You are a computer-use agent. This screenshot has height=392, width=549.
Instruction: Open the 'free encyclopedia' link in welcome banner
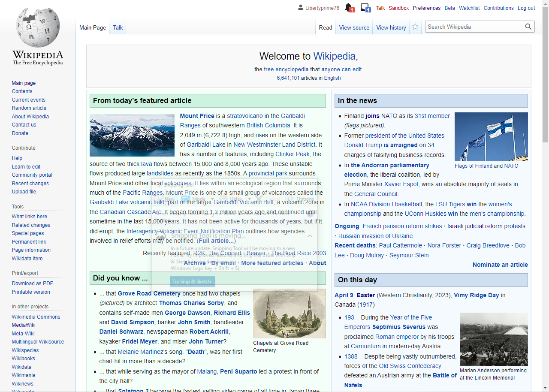coord(286,69)
